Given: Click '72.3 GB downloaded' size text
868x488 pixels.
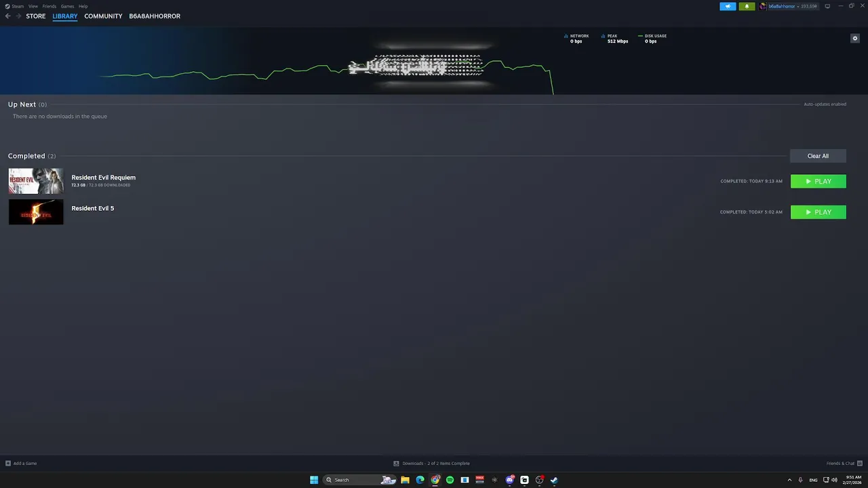Looking at the screenshot, I should 101,185.
